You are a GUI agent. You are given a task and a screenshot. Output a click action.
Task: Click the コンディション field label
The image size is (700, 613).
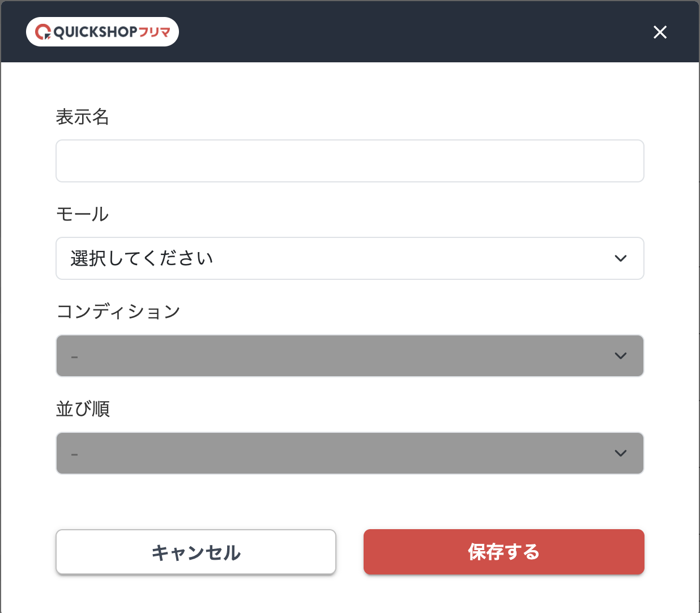click(118, 312)
